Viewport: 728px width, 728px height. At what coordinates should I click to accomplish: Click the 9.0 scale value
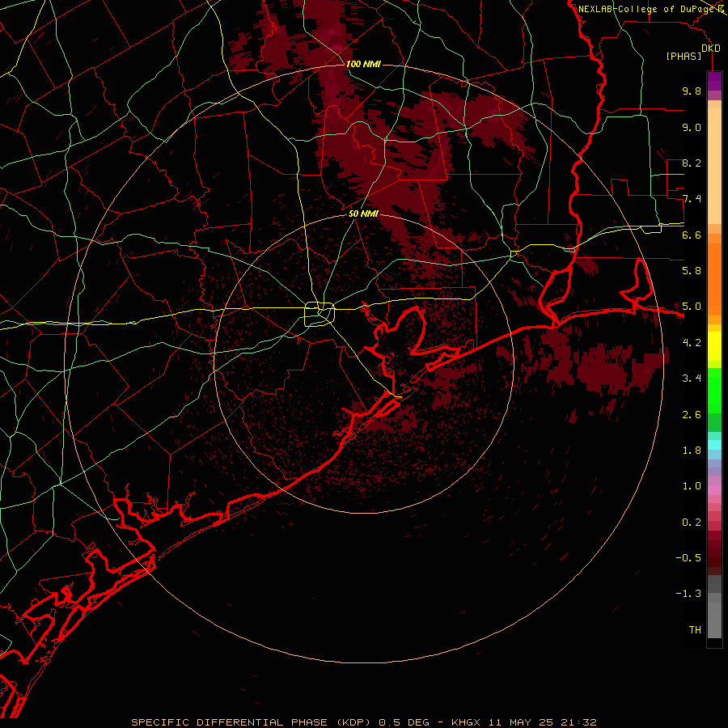(692, 128)
